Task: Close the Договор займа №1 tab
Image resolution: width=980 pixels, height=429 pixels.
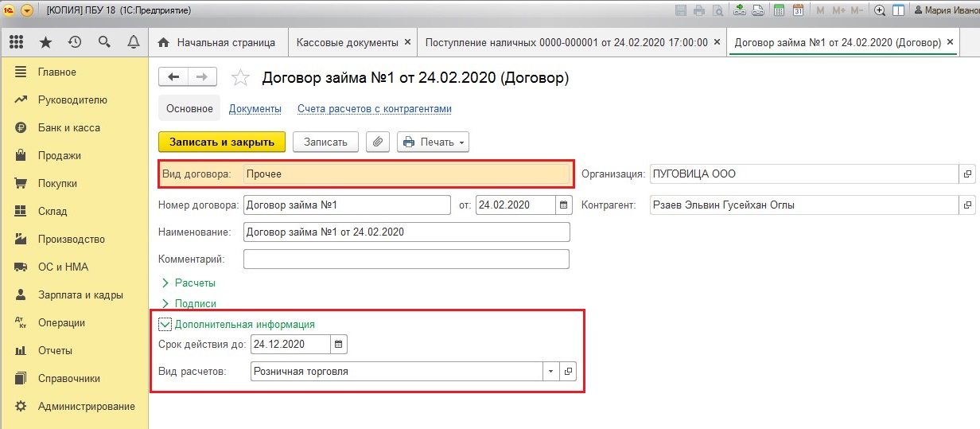Action: point(951,42)
